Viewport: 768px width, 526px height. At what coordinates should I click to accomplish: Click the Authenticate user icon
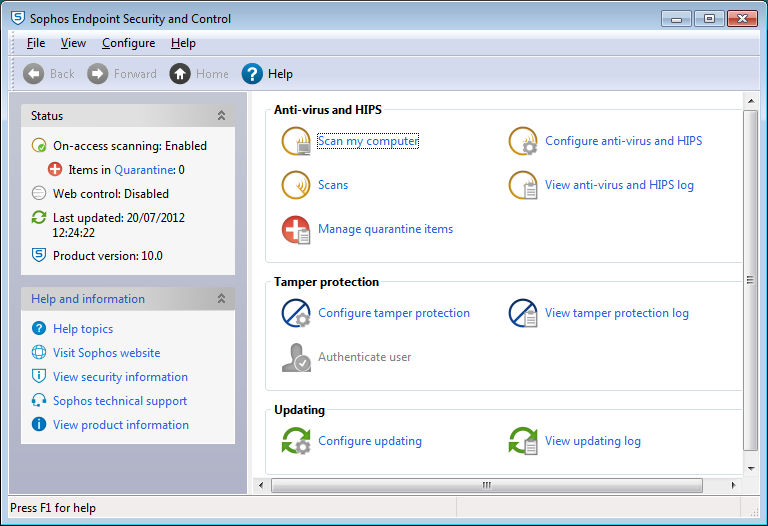tap(296, 357)
